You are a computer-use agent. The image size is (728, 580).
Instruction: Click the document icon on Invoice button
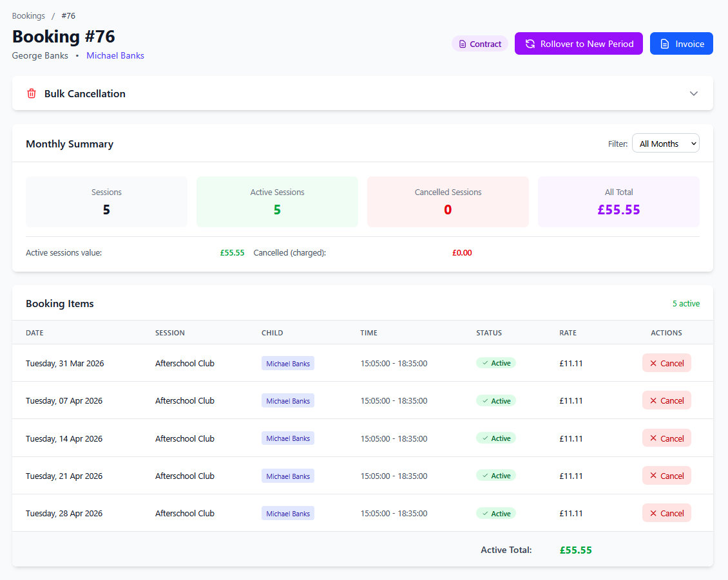pyautogui.click(x=665, y=44)
